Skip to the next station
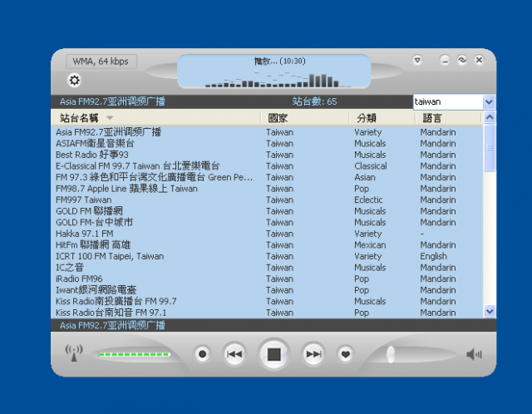 (x=313, y=354)
